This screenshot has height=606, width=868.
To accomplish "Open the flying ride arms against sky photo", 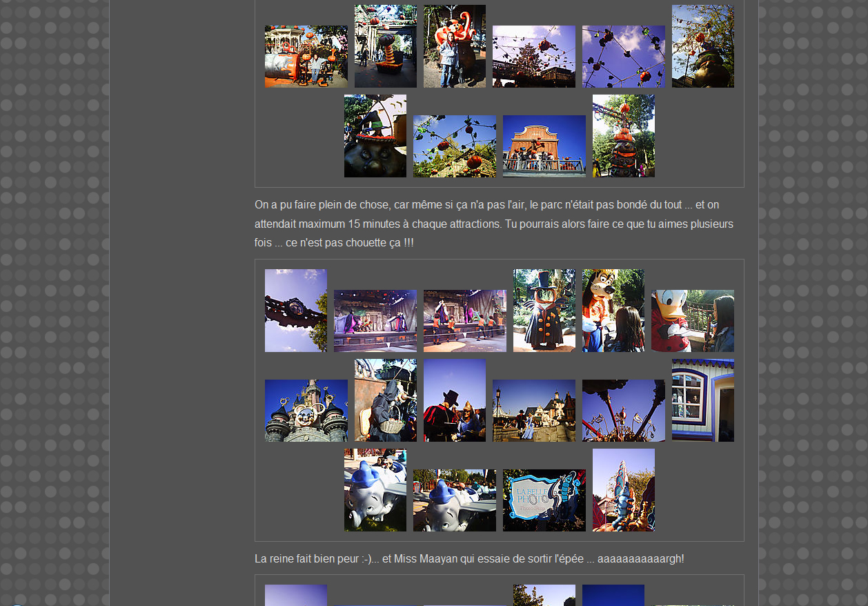I will click(623, 411).
